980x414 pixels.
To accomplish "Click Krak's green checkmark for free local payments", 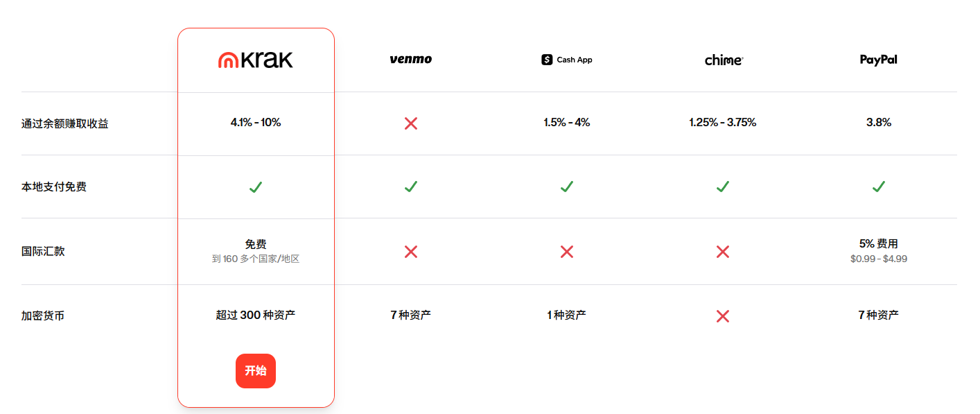I will 256,187.
